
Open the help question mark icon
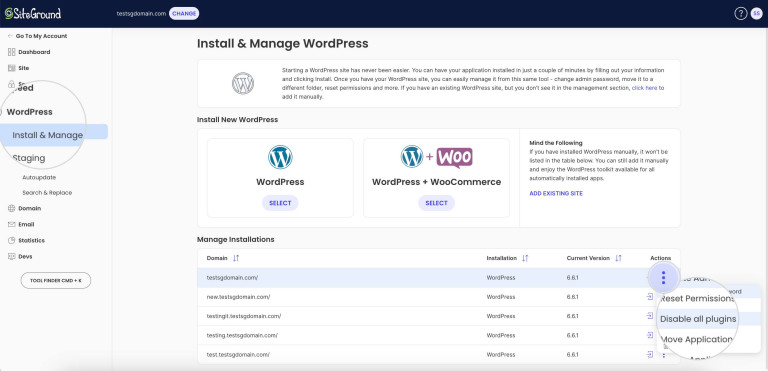click(x=740, y=14)
